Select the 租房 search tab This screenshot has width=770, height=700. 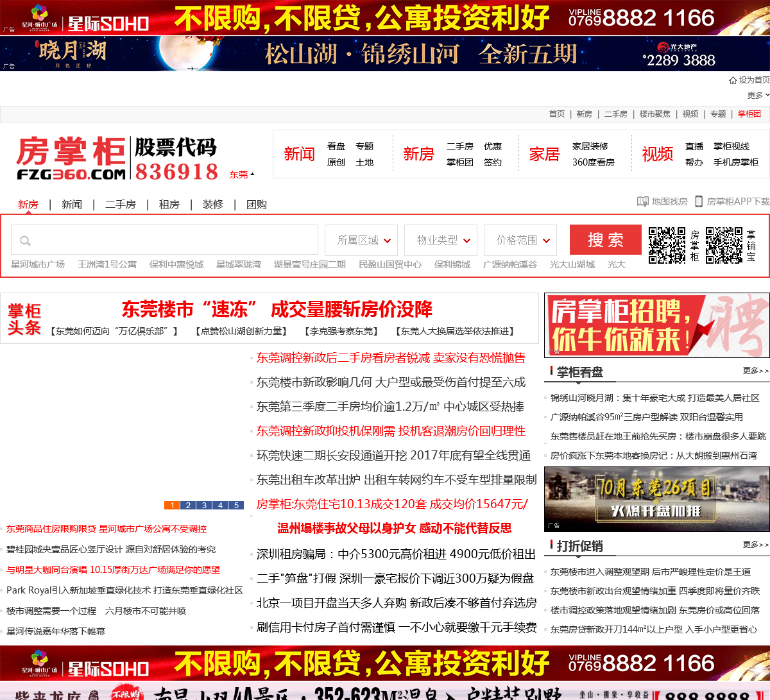(169, 205)
